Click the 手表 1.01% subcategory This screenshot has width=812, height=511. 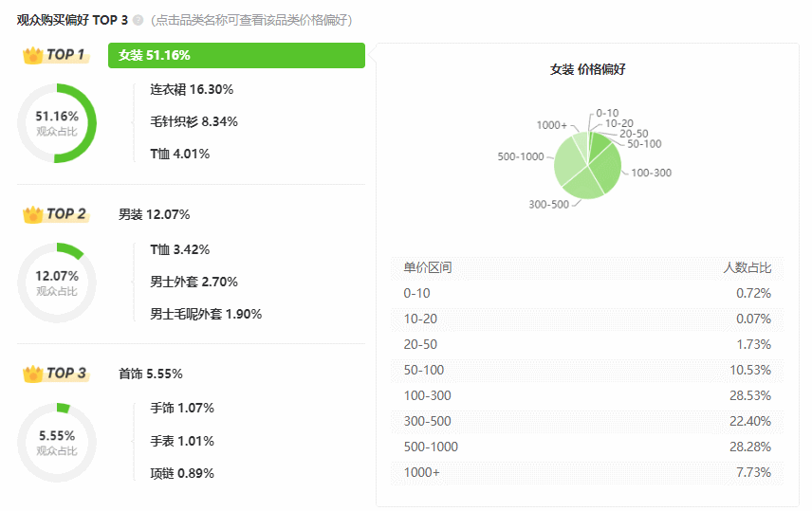tap(181, 441)
